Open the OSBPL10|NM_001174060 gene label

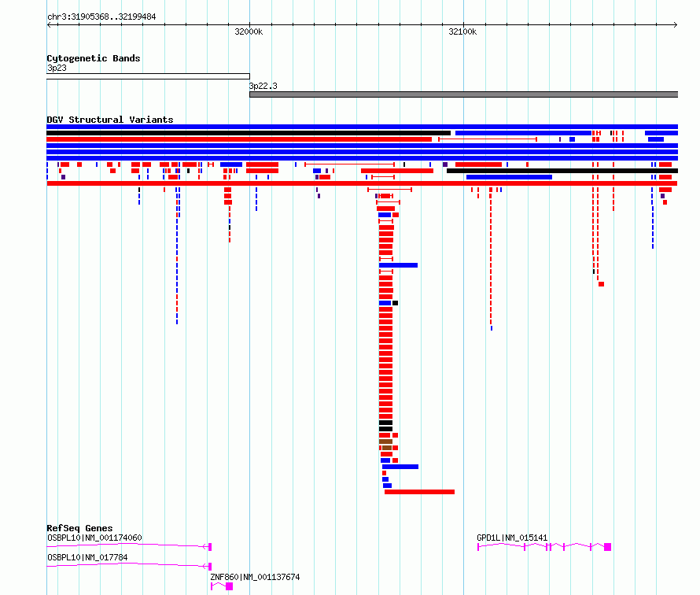(x=94, y=538)
